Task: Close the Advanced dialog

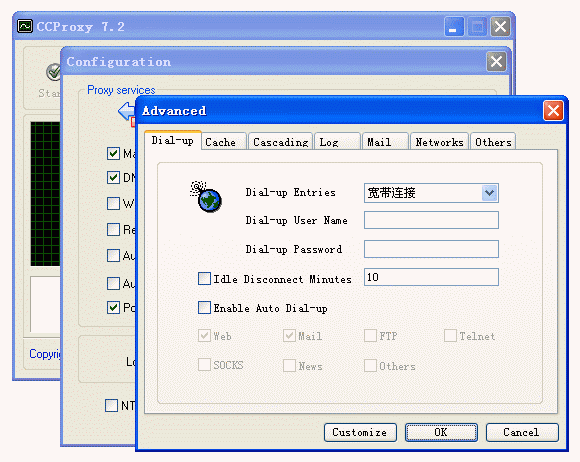Action: (x=553, y=110)
